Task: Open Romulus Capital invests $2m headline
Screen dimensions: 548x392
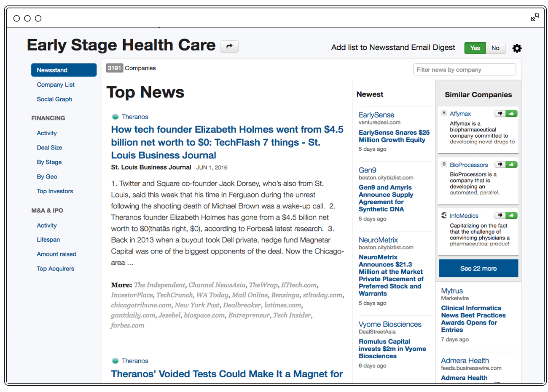Action: pyautogui.click(x=392, y=349)
